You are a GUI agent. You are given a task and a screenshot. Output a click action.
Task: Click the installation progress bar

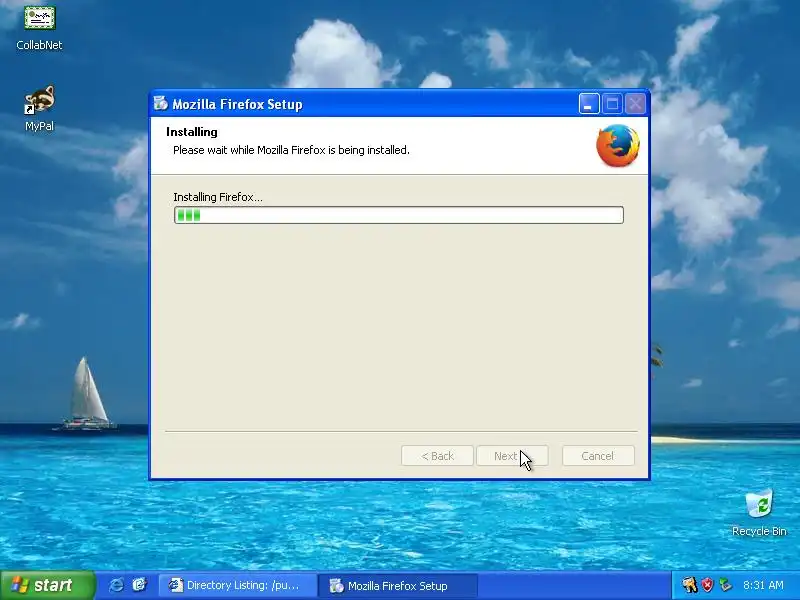(398, 215)
